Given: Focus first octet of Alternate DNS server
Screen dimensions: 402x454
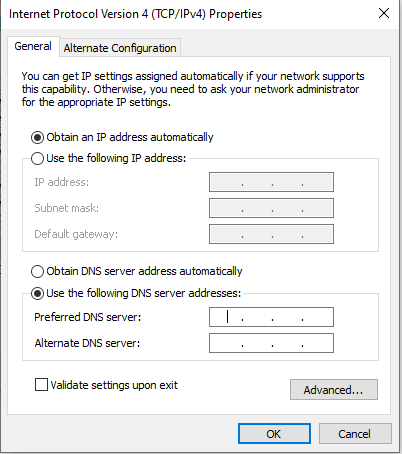Looking at the screenshot, I should coord(226,343).
